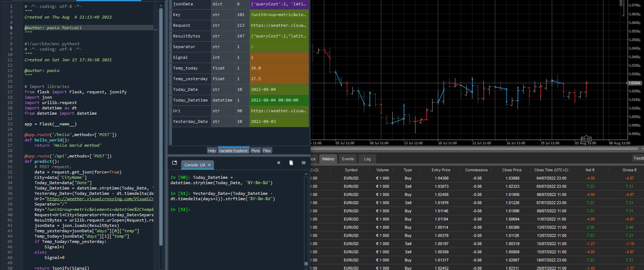Select the Console 1/A tab
Image resolution: width=644 pixels, height=270 pixels.
[197, 165]
